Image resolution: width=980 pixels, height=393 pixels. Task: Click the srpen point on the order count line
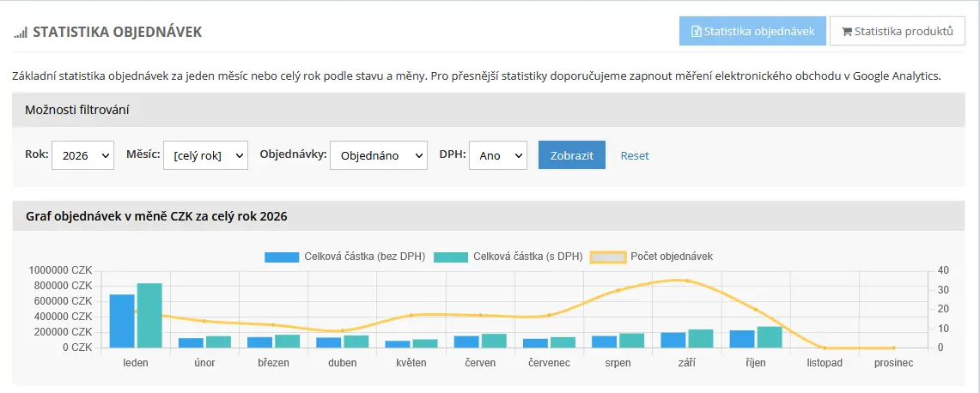618,290
